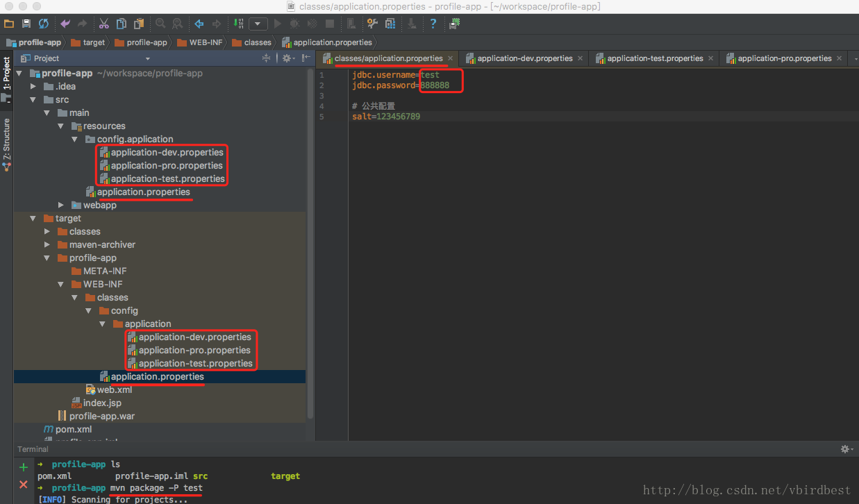Navigate Forward with the right arrow

tap(217, 24)
